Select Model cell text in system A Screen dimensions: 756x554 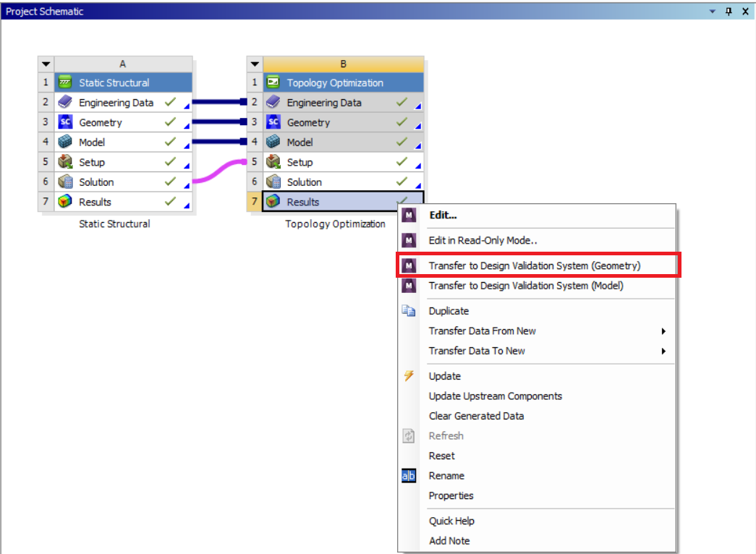click(x=92, y=142)
